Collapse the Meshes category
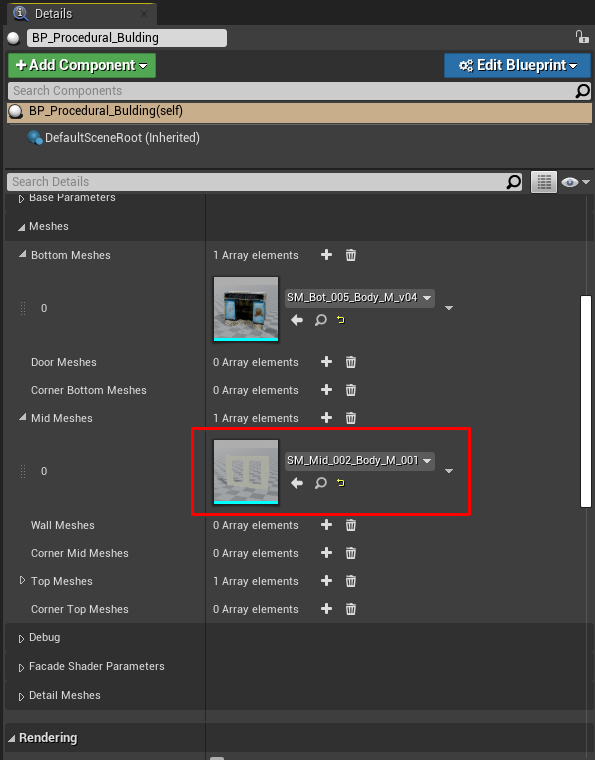Viewport: 595px width, 760px height. coord(21,227)
